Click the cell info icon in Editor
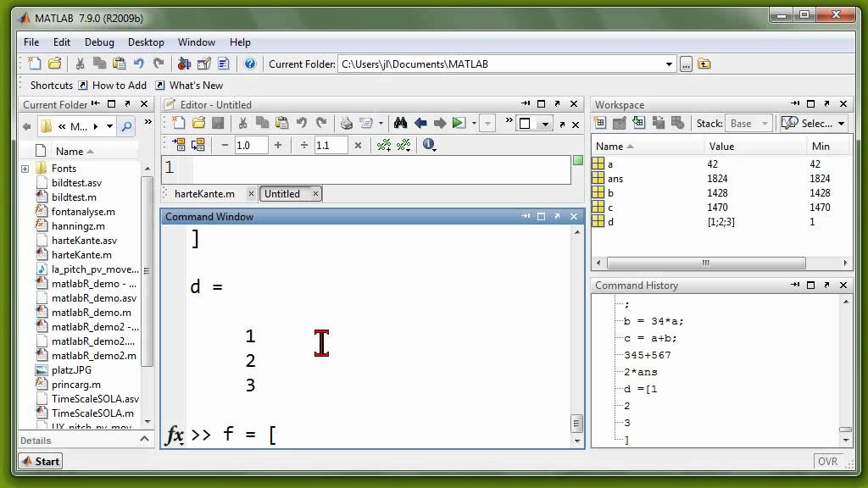The height and width of the screenshot is (488, 868). coord(429,145)
